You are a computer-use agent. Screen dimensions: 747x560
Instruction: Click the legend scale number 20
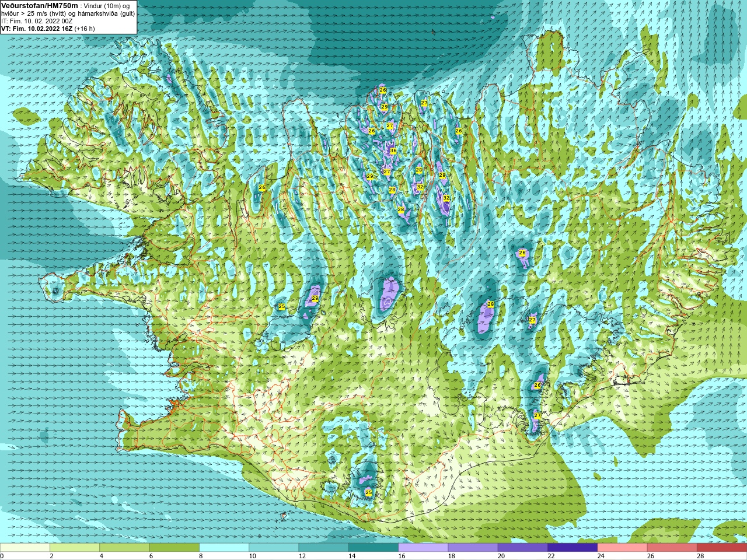[x=501, y=556]
